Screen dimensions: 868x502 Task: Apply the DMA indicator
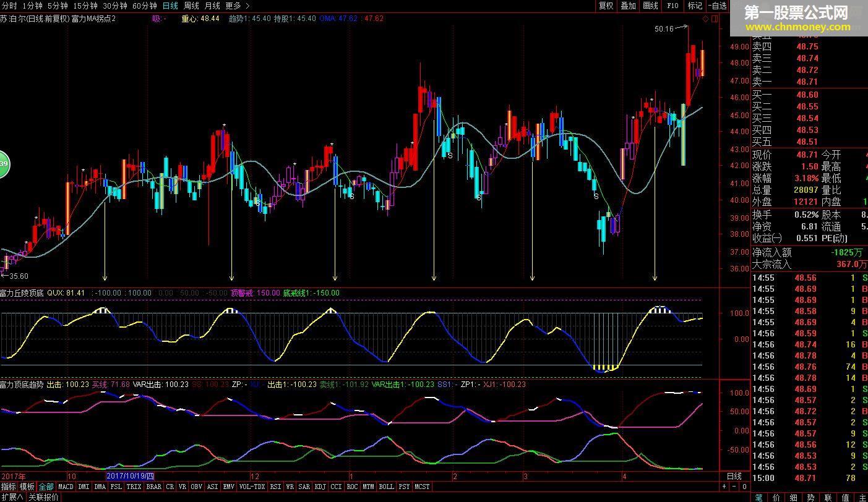(100, 487)
